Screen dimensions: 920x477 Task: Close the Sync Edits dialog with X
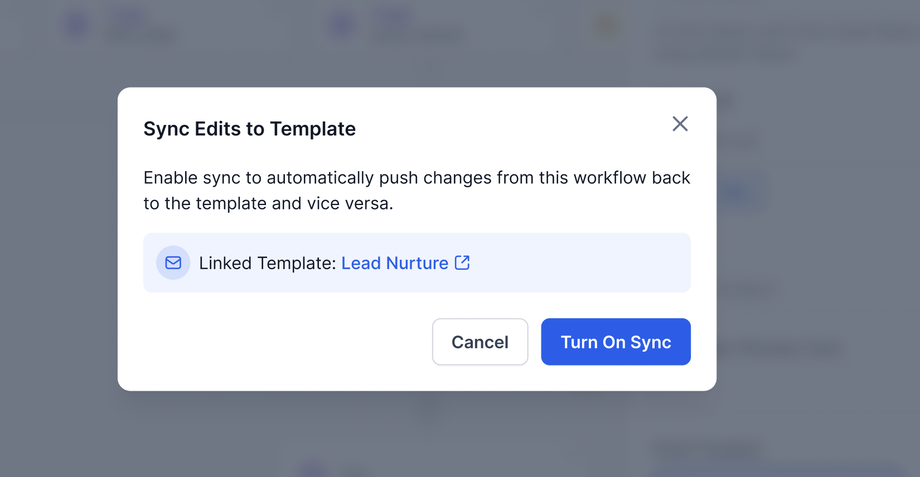680,124
